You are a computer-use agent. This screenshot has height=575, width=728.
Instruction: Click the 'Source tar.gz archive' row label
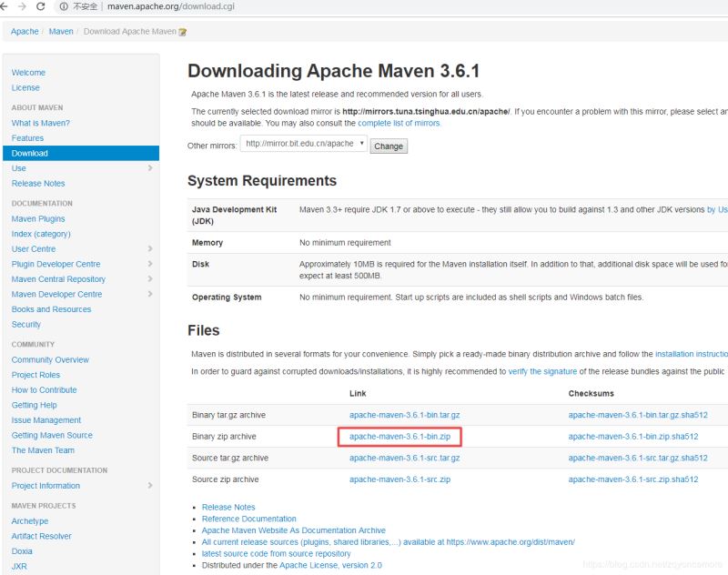[230, 458]
